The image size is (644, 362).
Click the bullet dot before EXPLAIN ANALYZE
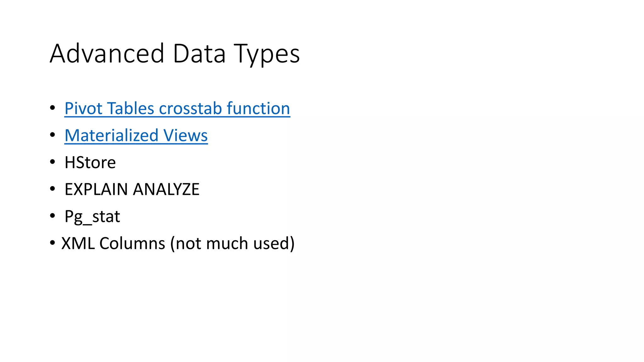[x=53, y=189]
